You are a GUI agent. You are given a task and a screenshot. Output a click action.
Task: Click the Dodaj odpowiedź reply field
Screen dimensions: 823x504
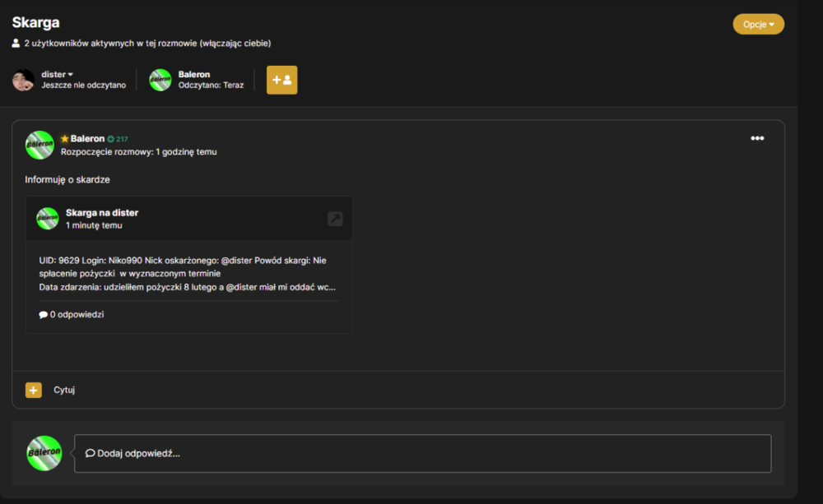(x=422, y=453)
